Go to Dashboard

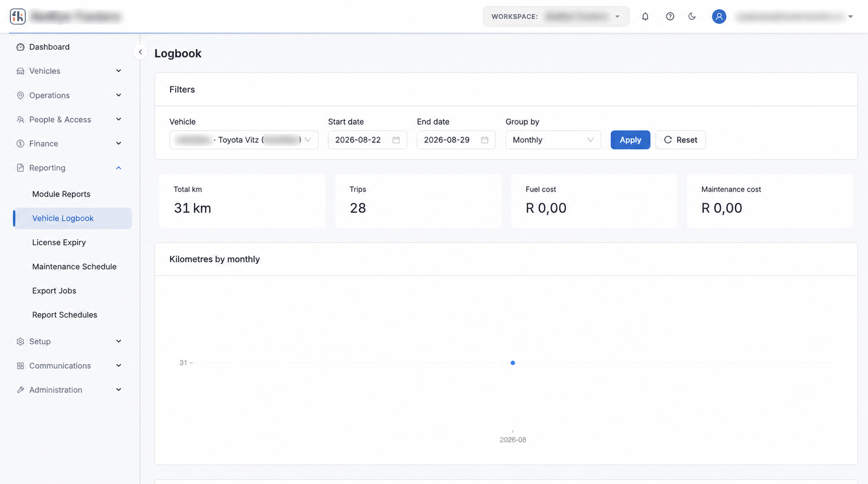tap(49, 47)
